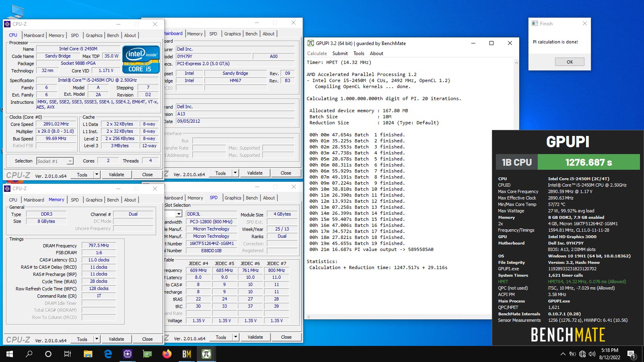Open the Submit menu in GPUPI
The height and width of the screenshot is (362, 644).
click(x=340, y=53)
